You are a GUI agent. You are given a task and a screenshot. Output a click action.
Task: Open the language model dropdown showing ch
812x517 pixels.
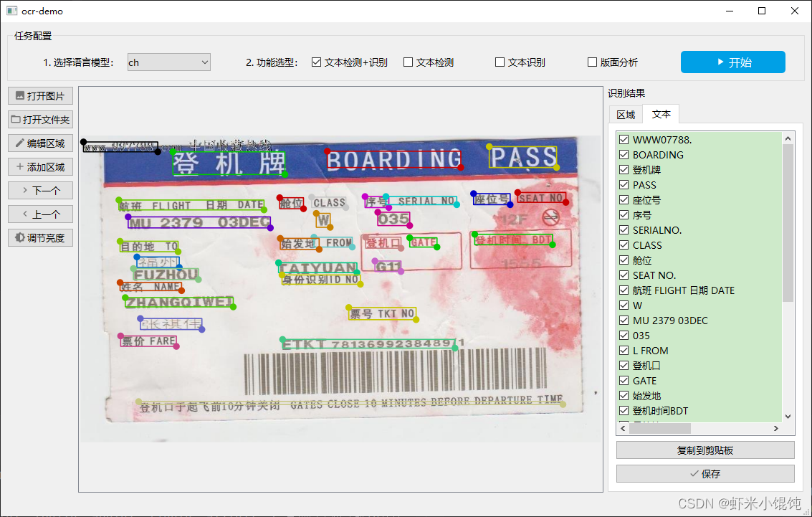click(169, 62)
